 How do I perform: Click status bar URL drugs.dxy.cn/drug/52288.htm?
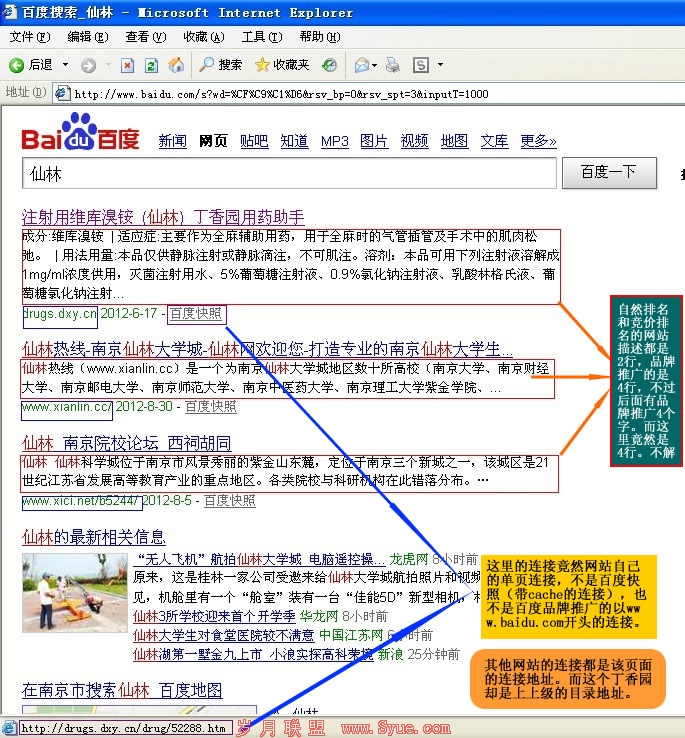tap(123, 728)
